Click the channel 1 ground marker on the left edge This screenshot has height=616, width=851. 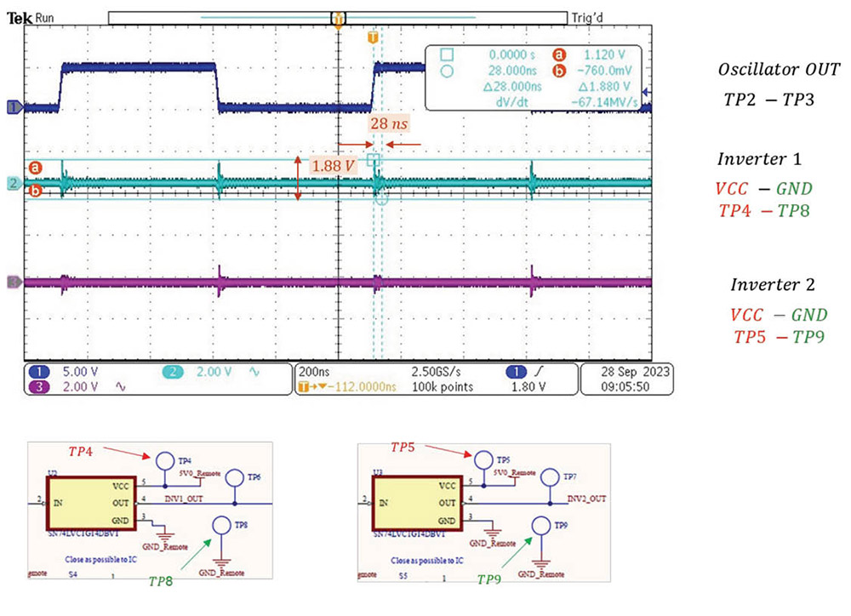[14, 107]
